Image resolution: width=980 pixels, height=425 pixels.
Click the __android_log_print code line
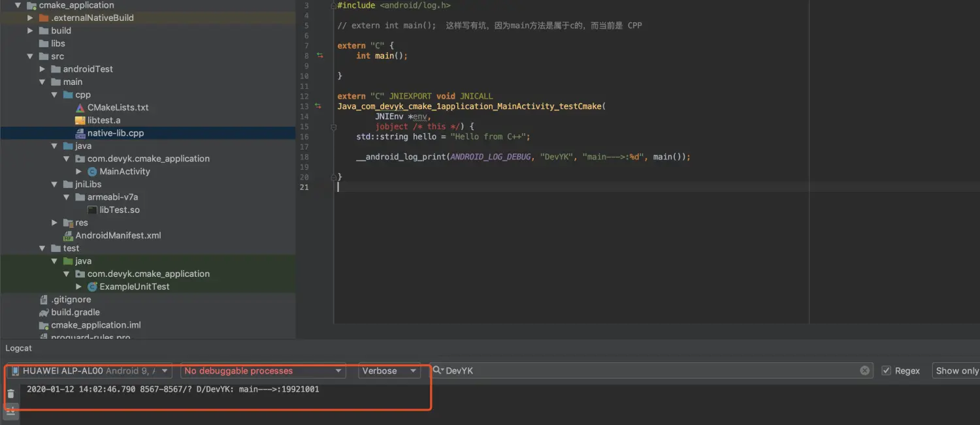pyautogui.click(x=523, y=157)
